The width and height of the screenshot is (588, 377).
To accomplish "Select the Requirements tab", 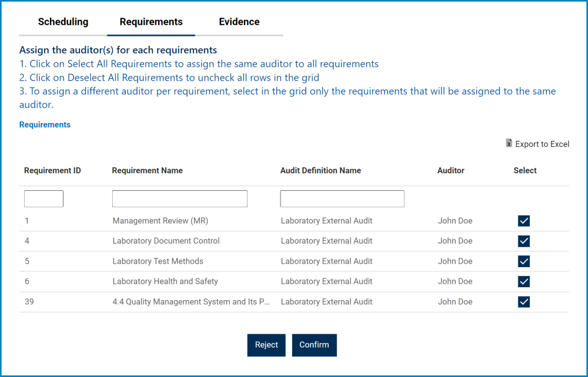I will 151,22.
